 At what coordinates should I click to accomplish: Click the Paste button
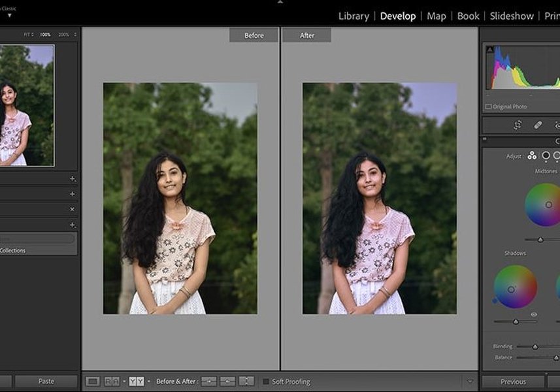pyautogui.click(x=46, y=382)
